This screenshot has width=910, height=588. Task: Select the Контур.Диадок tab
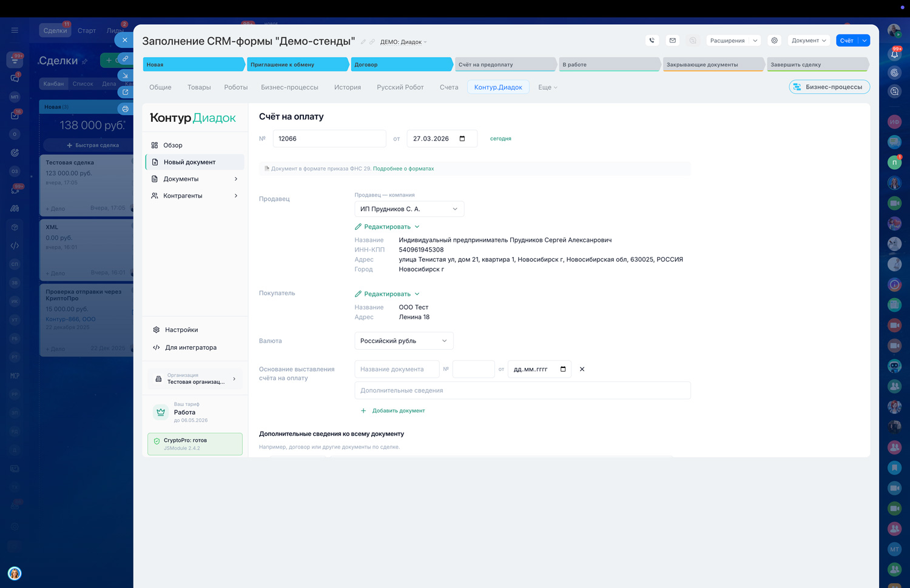[498, 87]
